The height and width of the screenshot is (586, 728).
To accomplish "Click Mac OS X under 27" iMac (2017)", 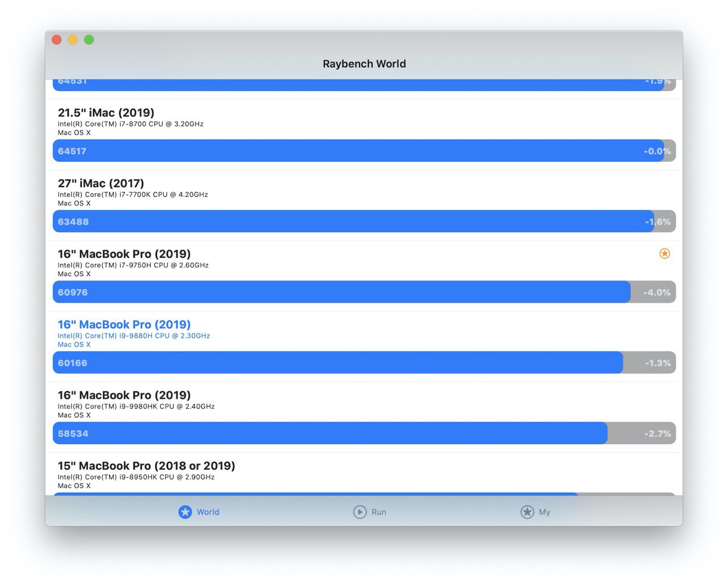I will [x=74, y=203].
